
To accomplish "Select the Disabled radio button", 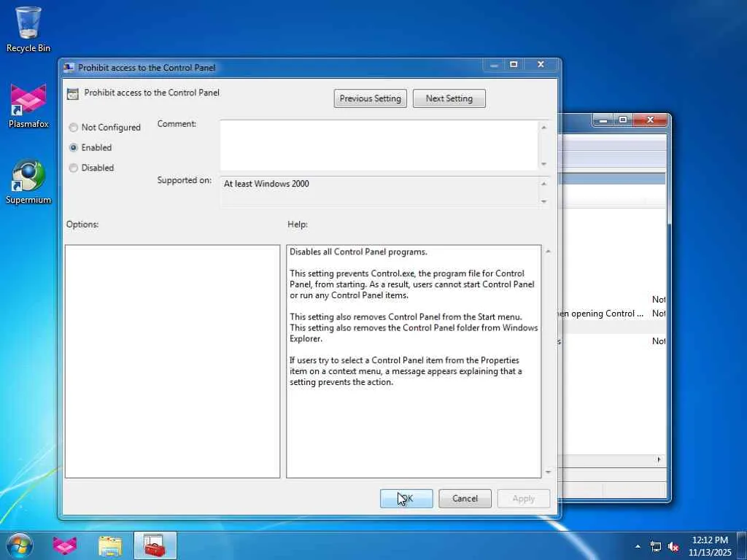I will coord(74,168).
